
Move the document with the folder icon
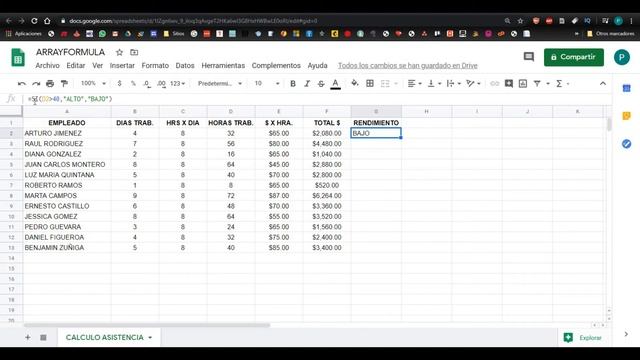(x=134, y=52)
